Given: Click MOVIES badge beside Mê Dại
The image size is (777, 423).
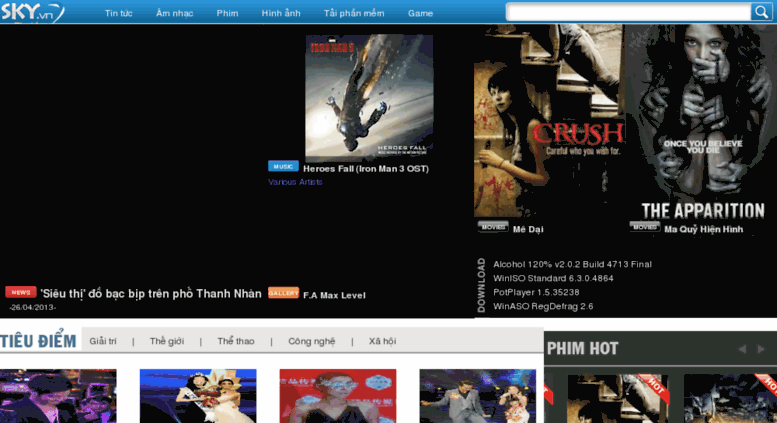Looking at the screenshot, I should click(493, 227).
